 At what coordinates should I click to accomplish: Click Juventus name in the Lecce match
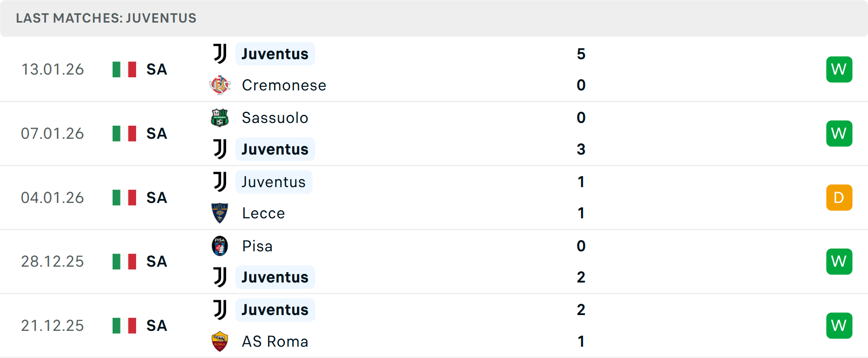274,182
